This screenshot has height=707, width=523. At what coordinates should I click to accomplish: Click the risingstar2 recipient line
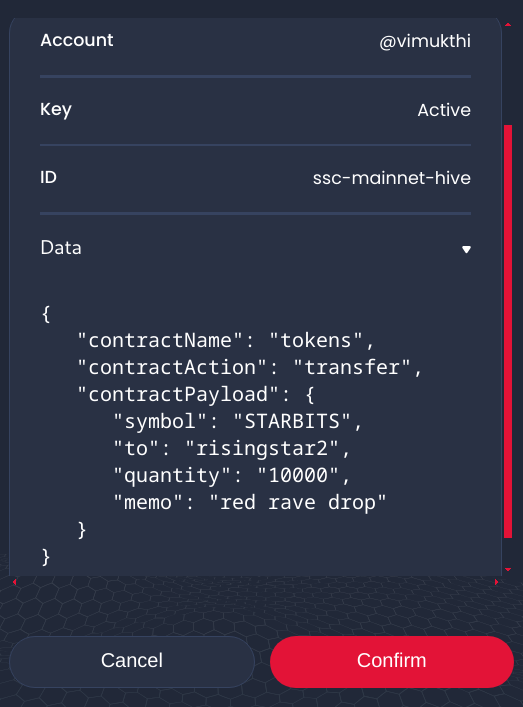[x=231, y=449]
